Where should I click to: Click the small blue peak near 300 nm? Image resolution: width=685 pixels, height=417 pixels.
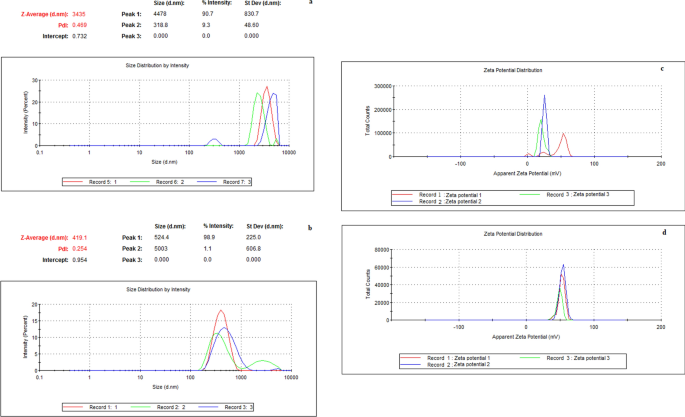point(213,142)
